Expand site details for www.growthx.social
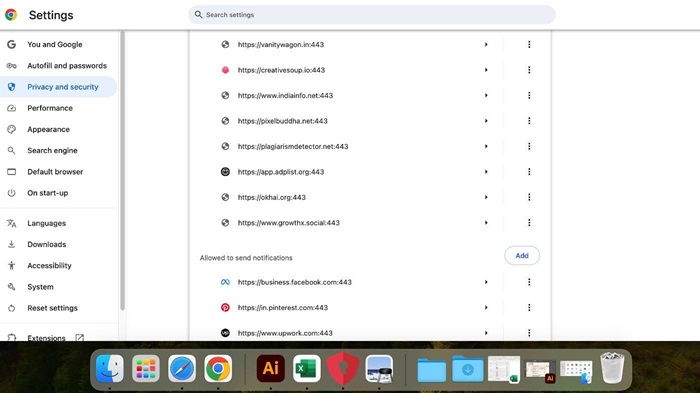Viewport: 700px width, 393px height. point(486,222)
